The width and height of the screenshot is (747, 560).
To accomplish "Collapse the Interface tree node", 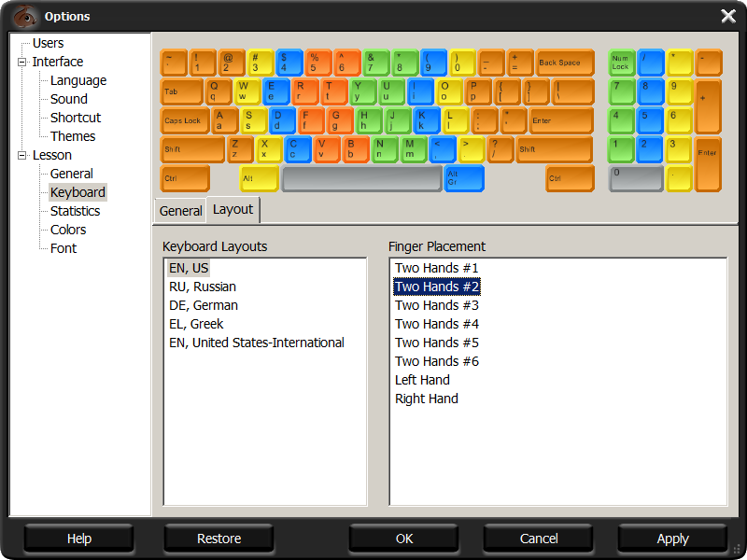I will coord(21,62).
